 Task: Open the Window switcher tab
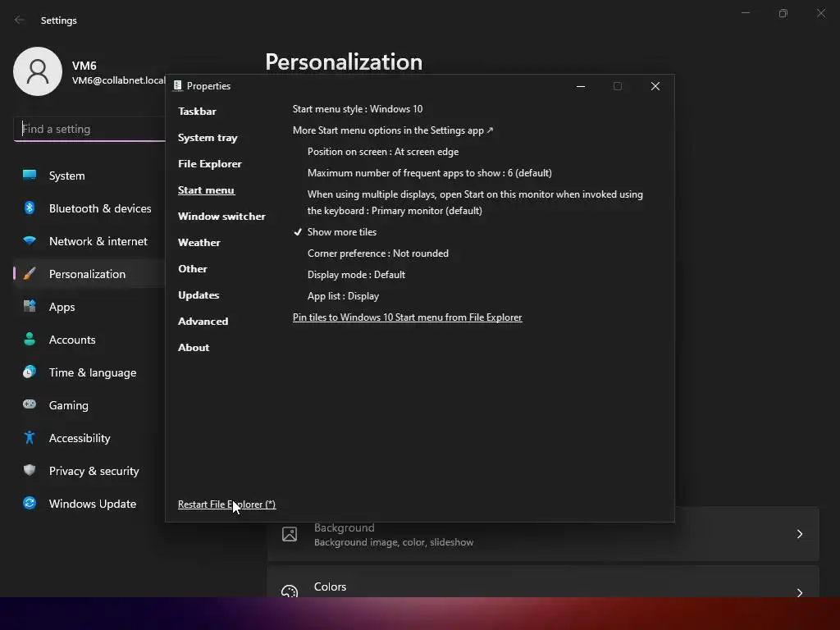point(221,217)
